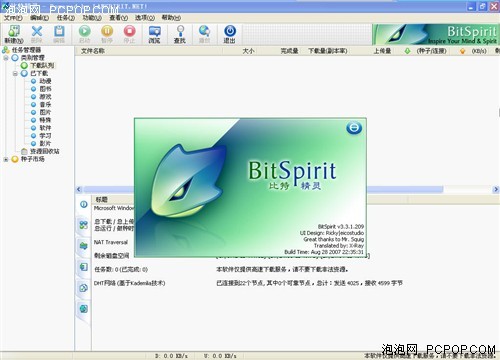Collapse the 类别管理 tree node

6,58
